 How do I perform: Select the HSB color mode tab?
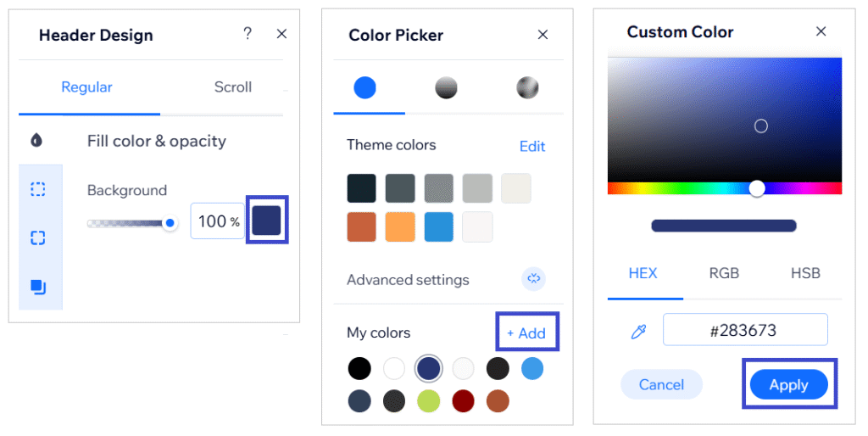804,273
